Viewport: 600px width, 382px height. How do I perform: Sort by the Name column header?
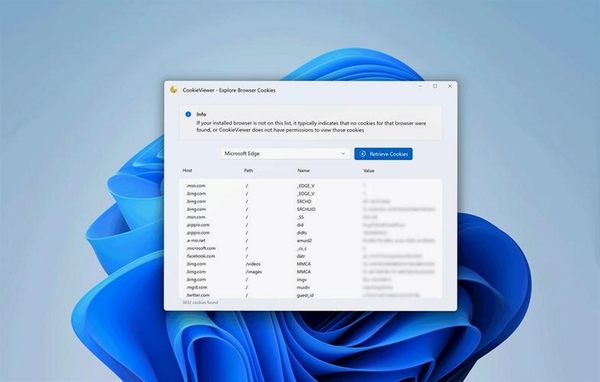pyautogui.click(x=303, y=170)
